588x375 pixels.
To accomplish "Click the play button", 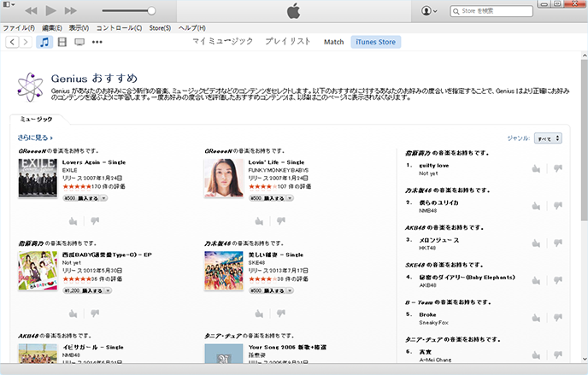I will (x=50, y=10).
